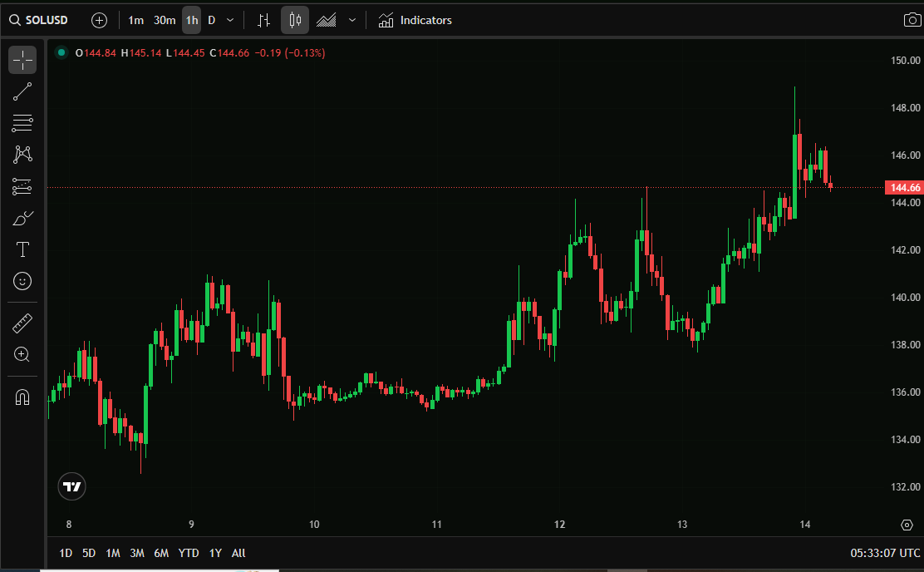
Task: Click the open value O144.84
Action: point(96,53)
